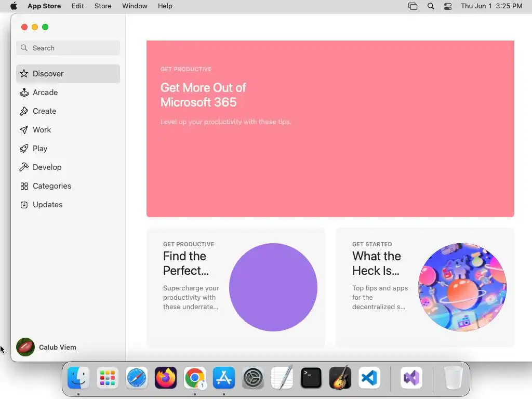Launch Firefox from the Dock
532x399 pixels.
tap(166, 378)
